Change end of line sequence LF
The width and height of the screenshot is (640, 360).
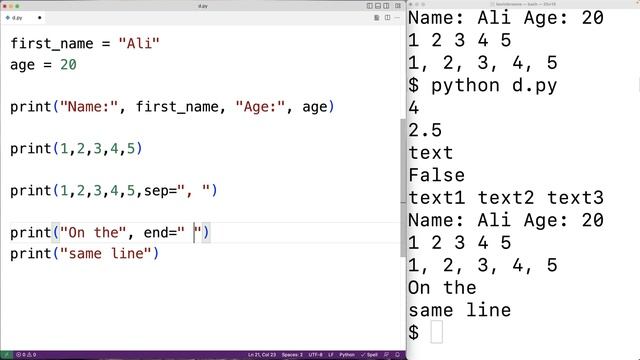pyautogui.click(x=331, y=355)
